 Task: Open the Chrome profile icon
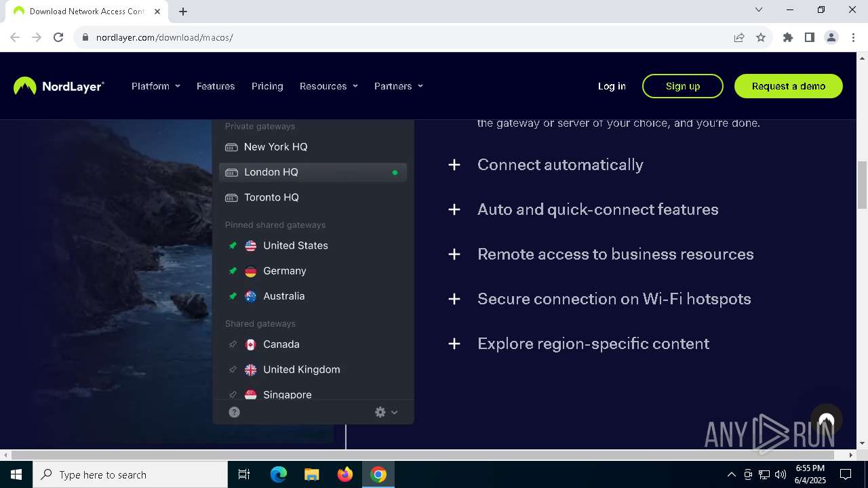pos(831,37)
